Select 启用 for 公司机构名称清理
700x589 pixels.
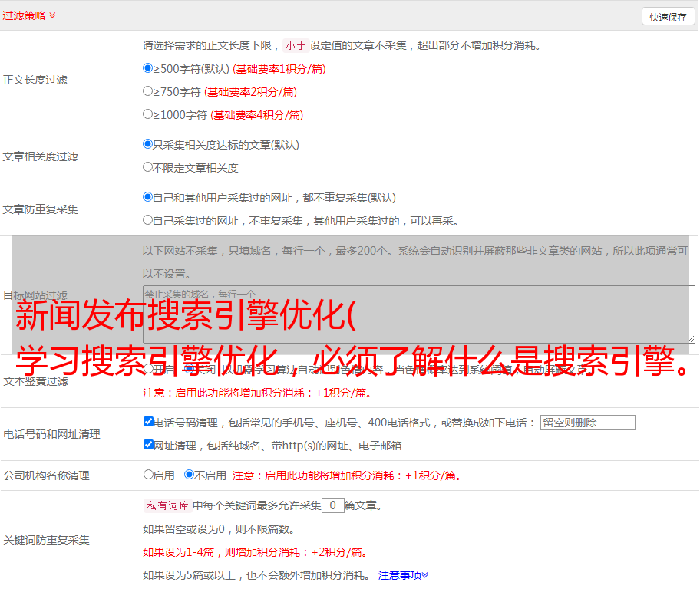(148, 475)
